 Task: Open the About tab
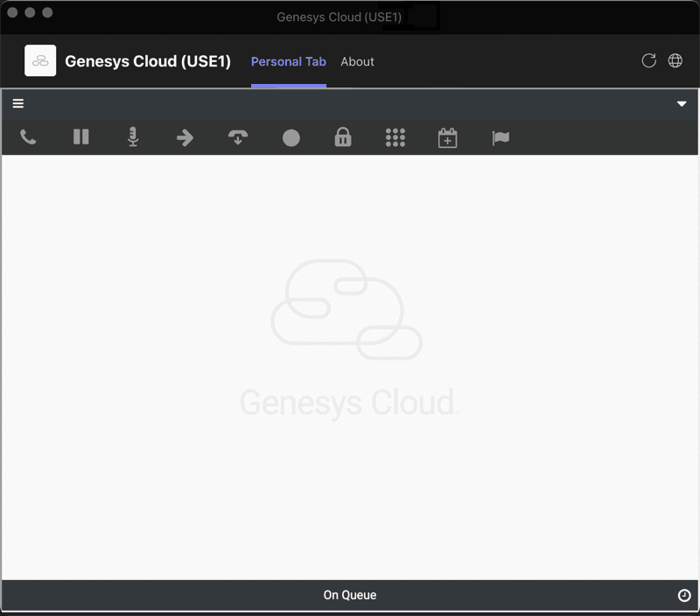coord(357,61)
